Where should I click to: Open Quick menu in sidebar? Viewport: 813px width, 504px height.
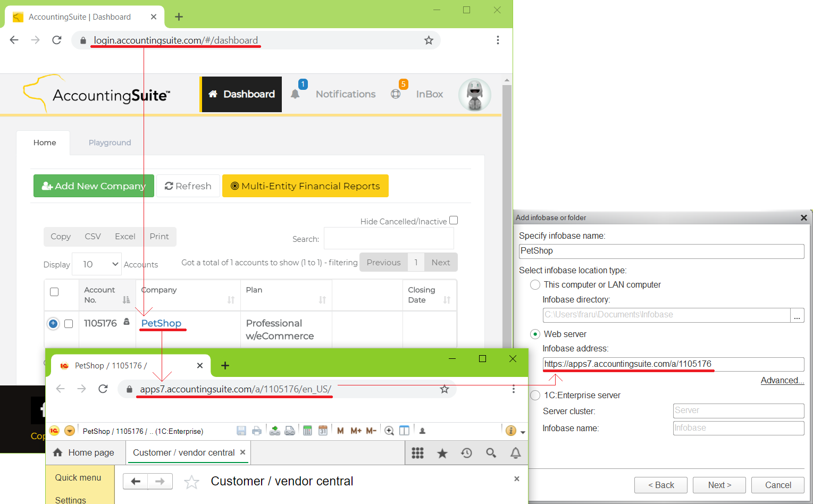click(x=78, y=477)
